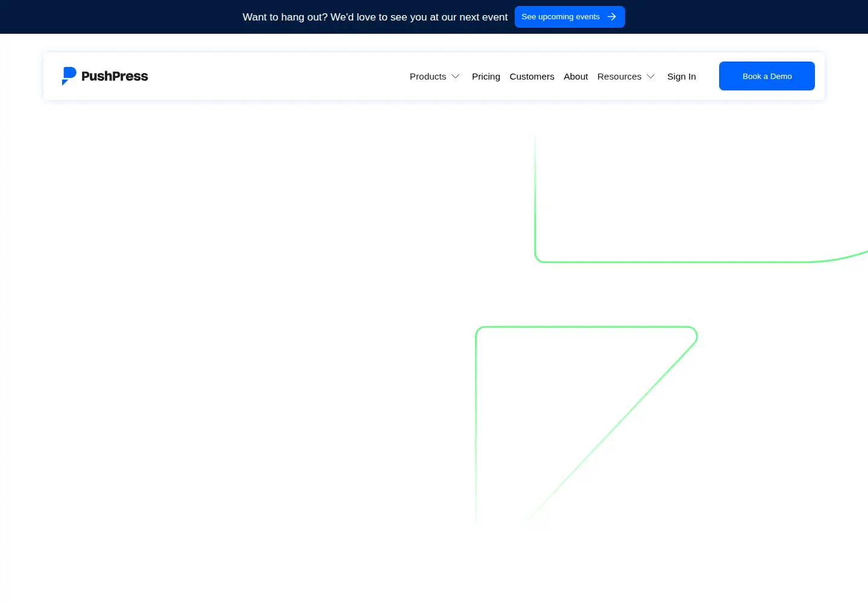Image resolution: width=868 pixels, height=603 pixels.
Task: Expand the Resources dropdown chevron
Action: pos(650,77)
